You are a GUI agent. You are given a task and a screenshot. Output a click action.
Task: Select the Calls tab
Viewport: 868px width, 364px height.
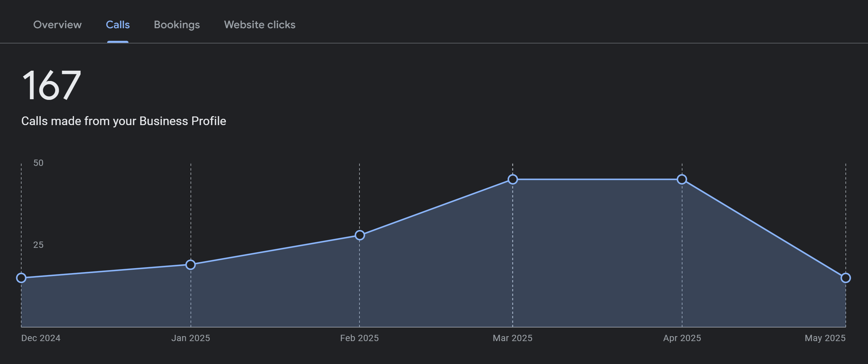(118, 25)
